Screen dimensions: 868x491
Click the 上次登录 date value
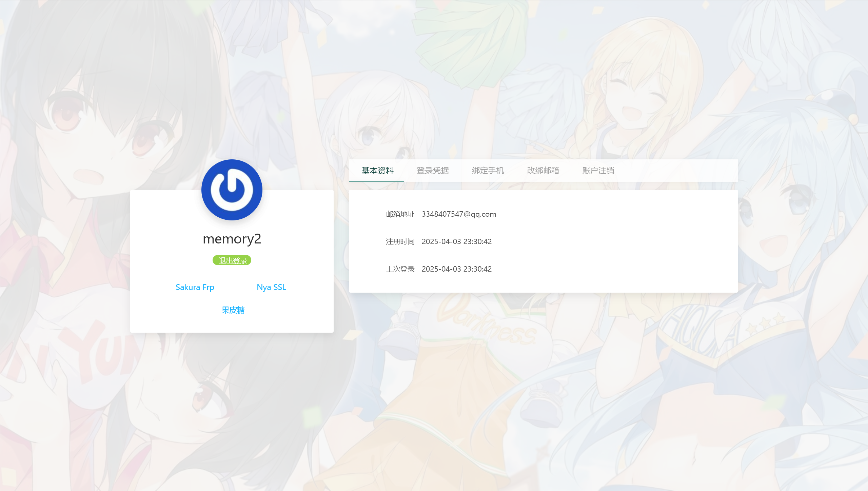click(x=457, y=269)
